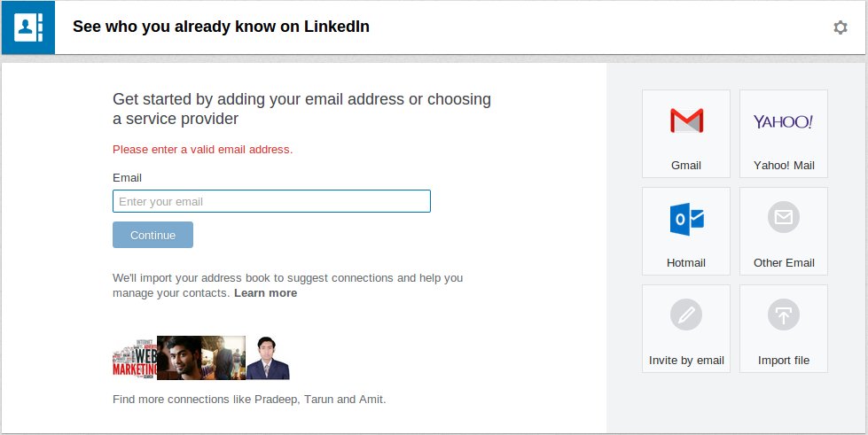Viewport: 868px width, 435px height.
Task: Click the Yahoo! Mail label text
Action: tap(783, 165)
